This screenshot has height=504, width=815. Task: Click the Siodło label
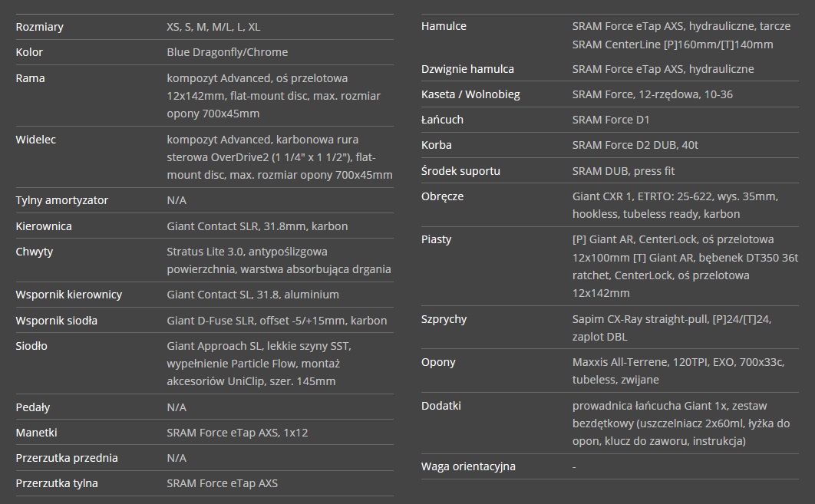point(31,346)
